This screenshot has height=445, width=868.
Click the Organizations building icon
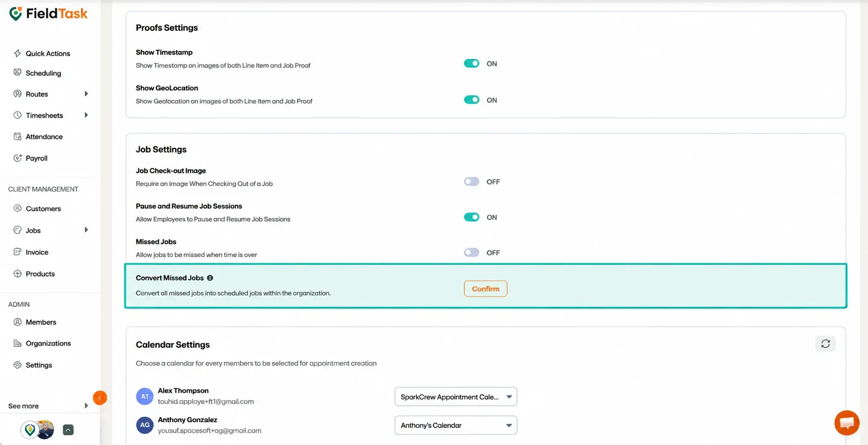pos(17,343)
